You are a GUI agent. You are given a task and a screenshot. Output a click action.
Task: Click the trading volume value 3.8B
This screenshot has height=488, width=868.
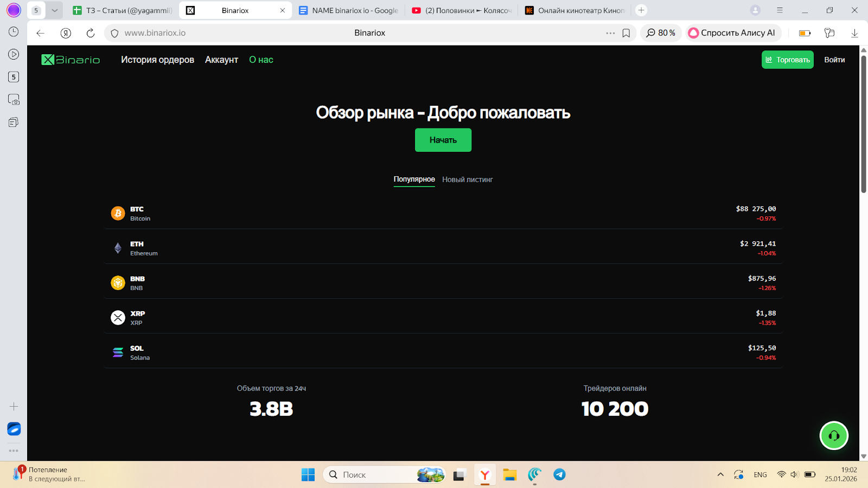click(x=271, y=409)
